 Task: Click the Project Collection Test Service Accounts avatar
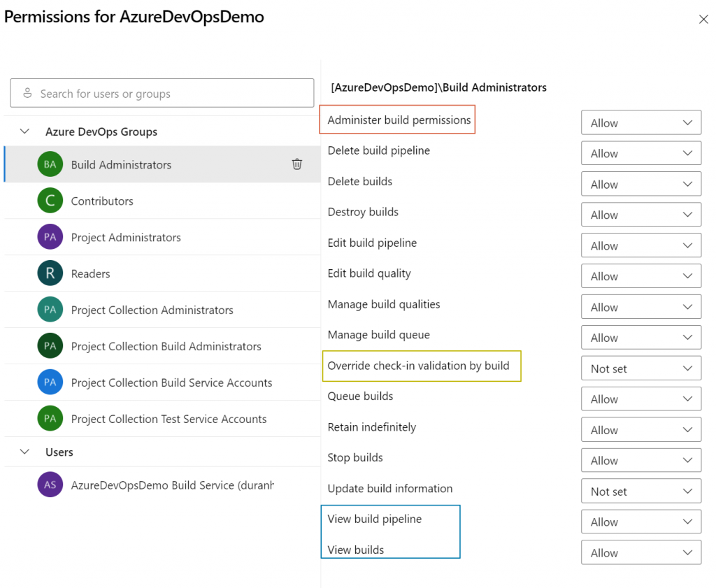click(x=50, y=420)
